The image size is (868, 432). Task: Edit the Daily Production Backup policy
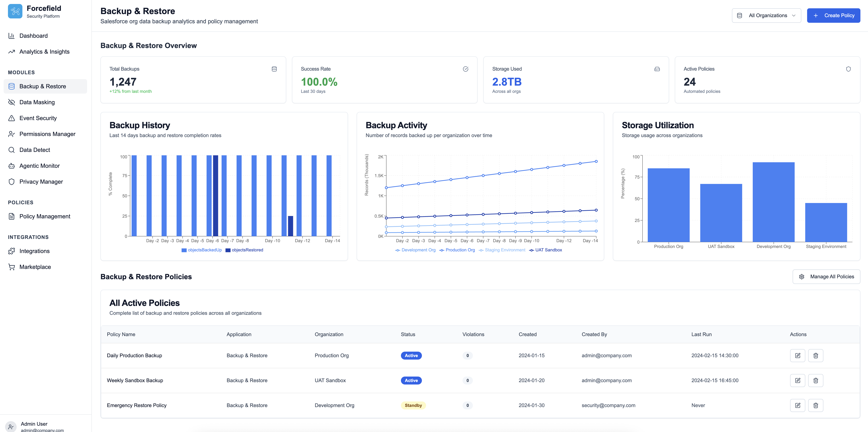click(x=797, y=356)
